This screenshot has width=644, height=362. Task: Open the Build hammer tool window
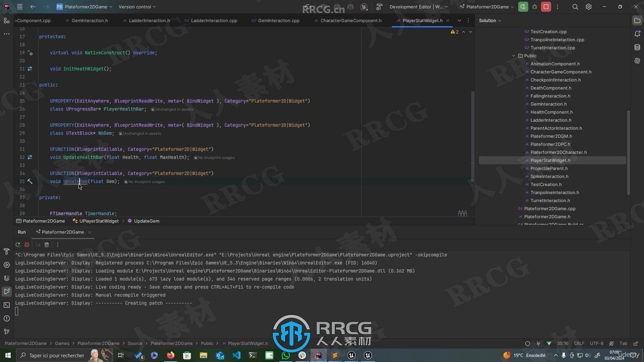pyautogui.click(x=7, y=251)
